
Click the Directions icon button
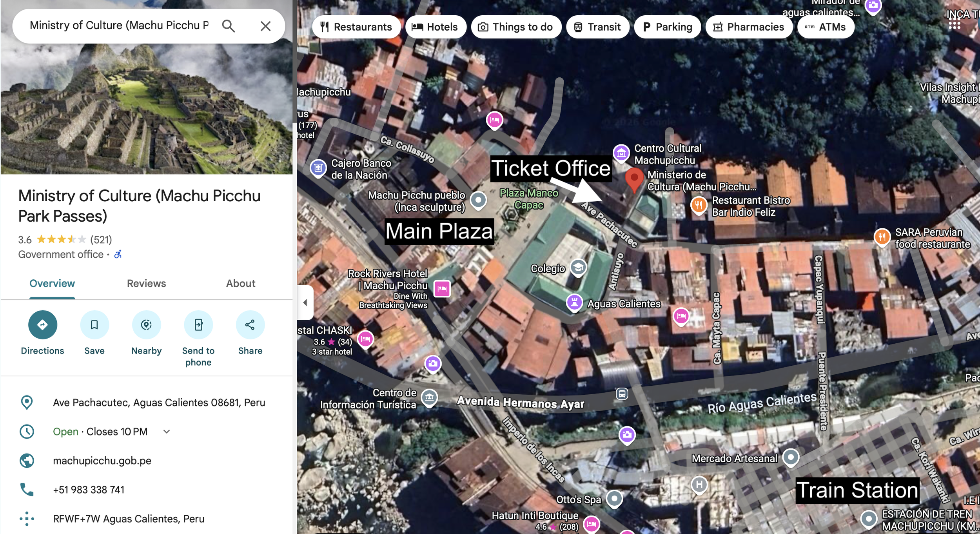(x=42, y=324)
